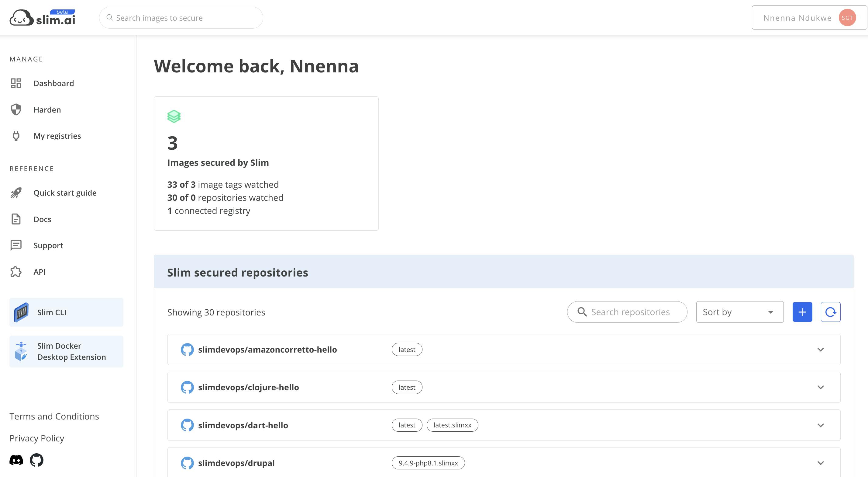Click 9.4.9-php8.1.slimxx tag on drupal
Image resolution: width=868 pixels, height=477 pixels.
(x=428, y=463)
